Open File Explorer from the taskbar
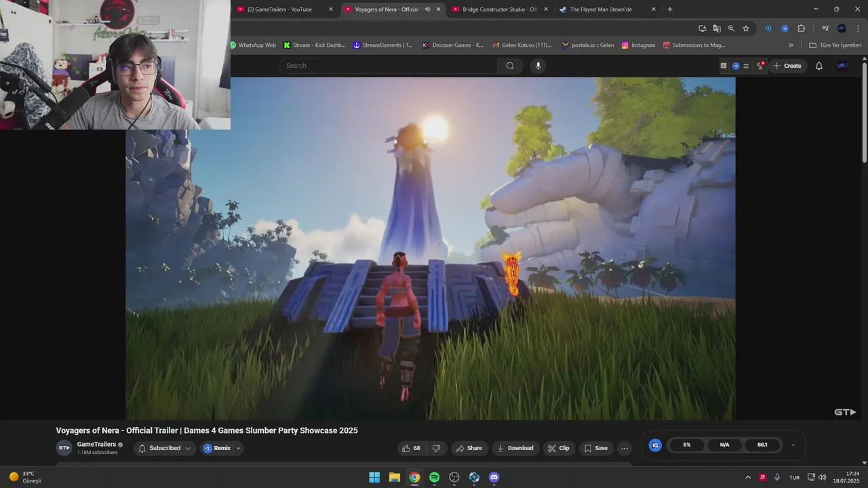 pos(394,477)
